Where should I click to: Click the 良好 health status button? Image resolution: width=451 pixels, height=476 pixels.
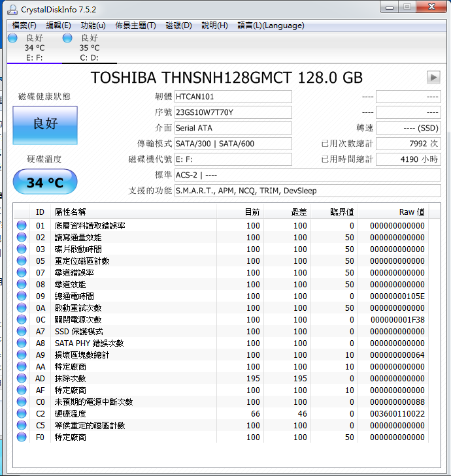[45, 125]
